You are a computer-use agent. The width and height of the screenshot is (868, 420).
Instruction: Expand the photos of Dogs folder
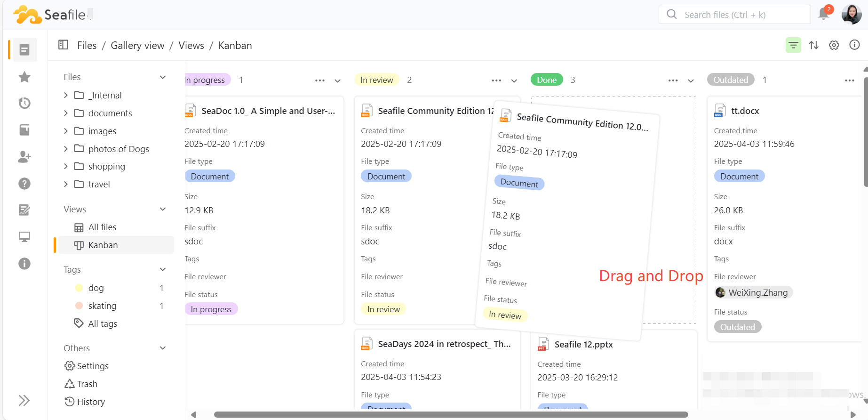66,149
